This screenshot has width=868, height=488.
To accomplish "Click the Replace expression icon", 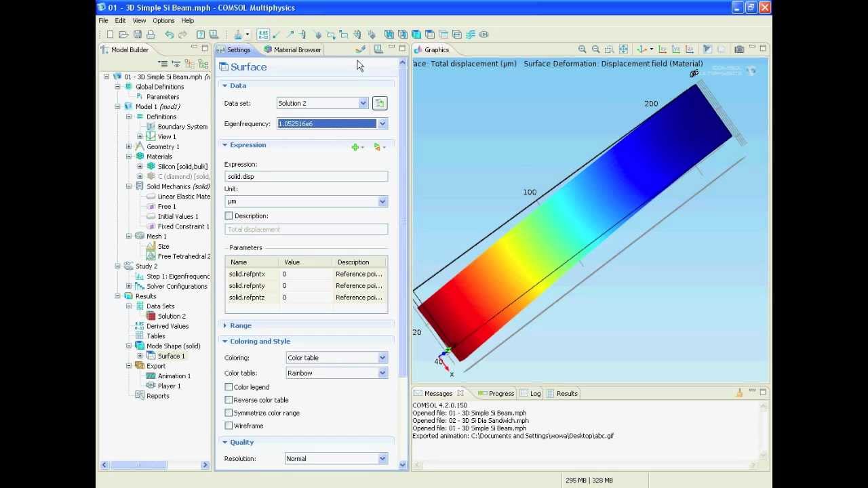I will coord(377,147).
